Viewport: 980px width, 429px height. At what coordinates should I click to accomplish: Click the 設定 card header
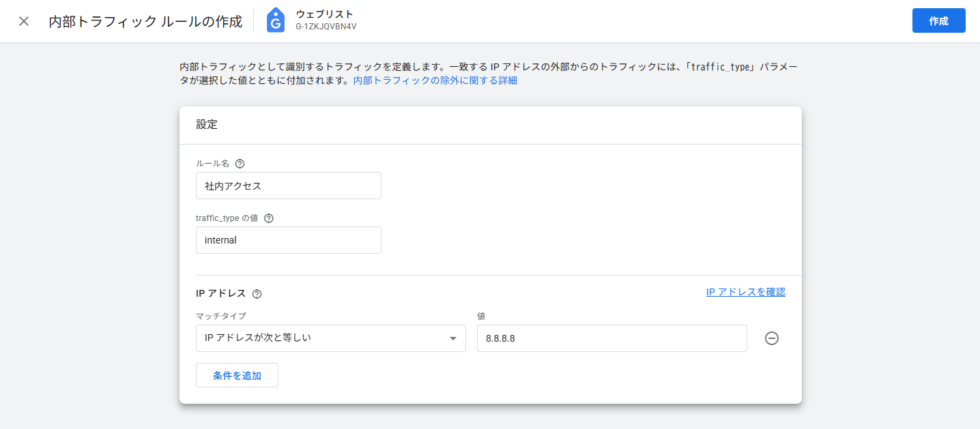[x=207, y=124]
